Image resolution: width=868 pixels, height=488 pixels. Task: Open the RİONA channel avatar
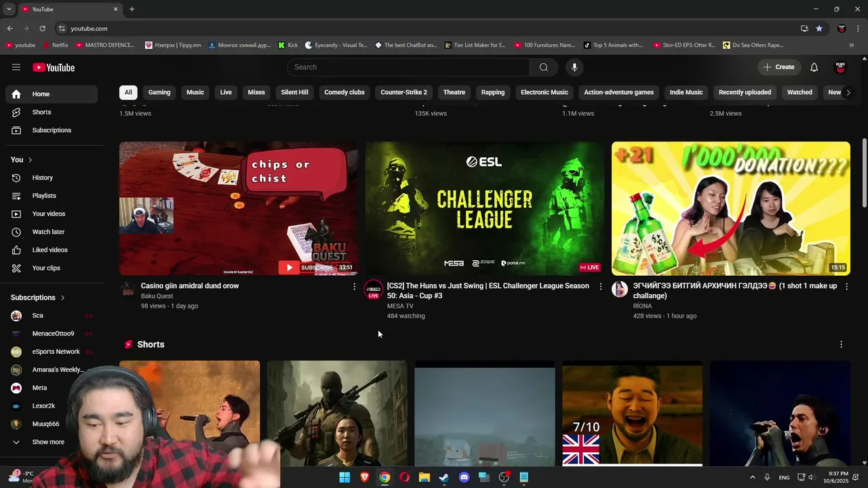620,289
